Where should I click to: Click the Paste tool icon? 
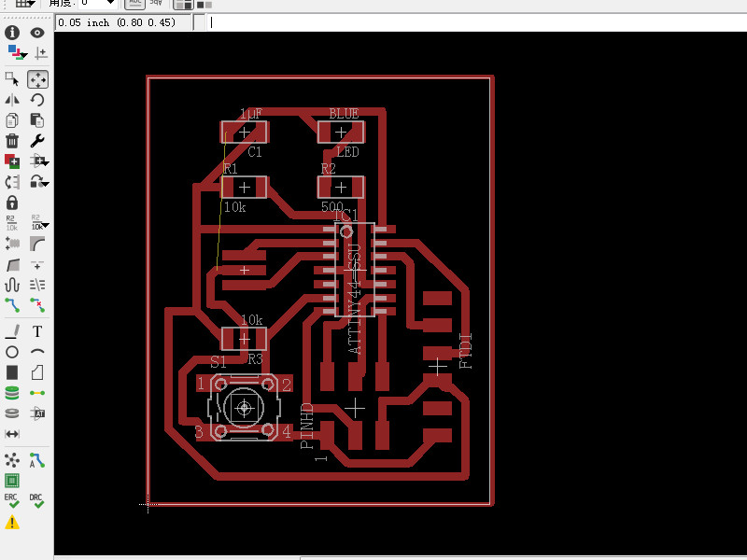pyautogui.click(x=37, y=120)
